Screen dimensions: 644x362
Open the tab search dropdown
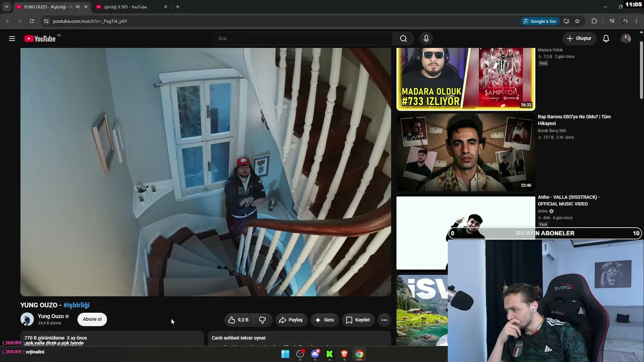click(7, 7)
